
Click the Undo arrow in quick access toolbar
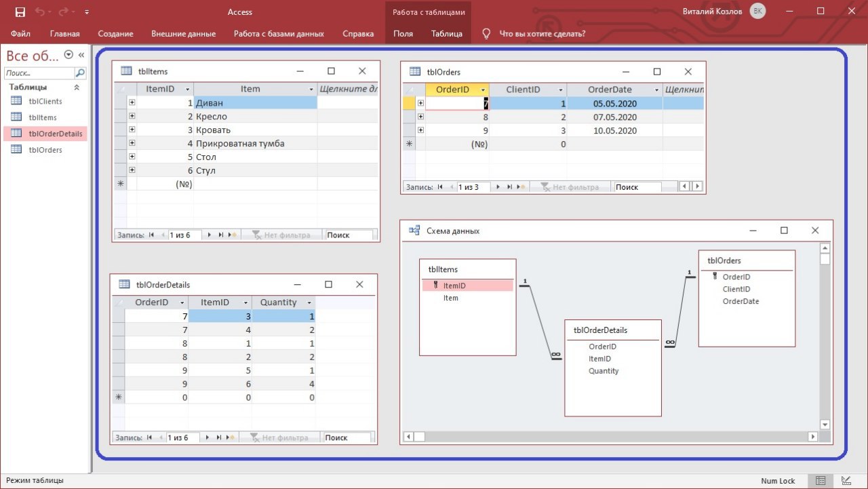(39, 12)
